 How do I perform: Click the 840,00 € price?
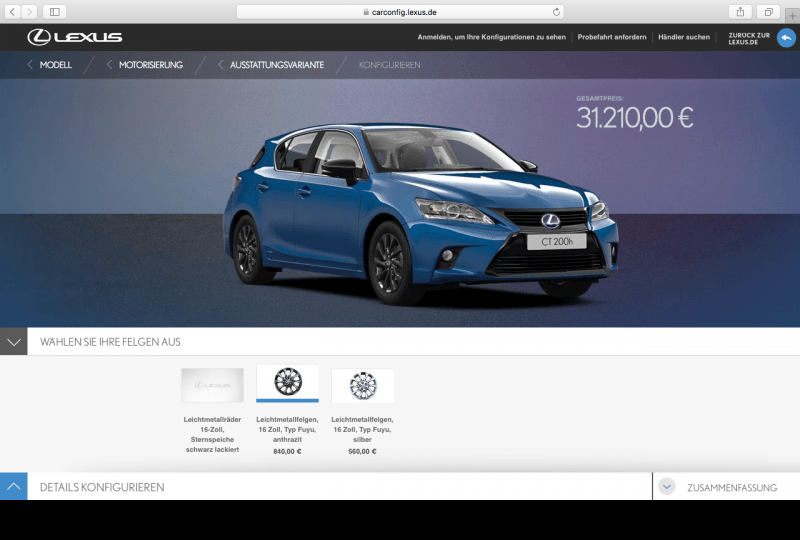pos(287,452)
